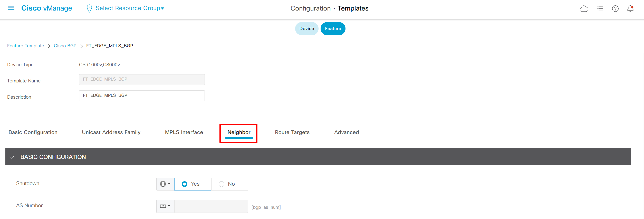Open the Cisco BGP breadcrumb link
Image resolution: width=644 pixels, height=219 pixels.
[x=65, y=46]
